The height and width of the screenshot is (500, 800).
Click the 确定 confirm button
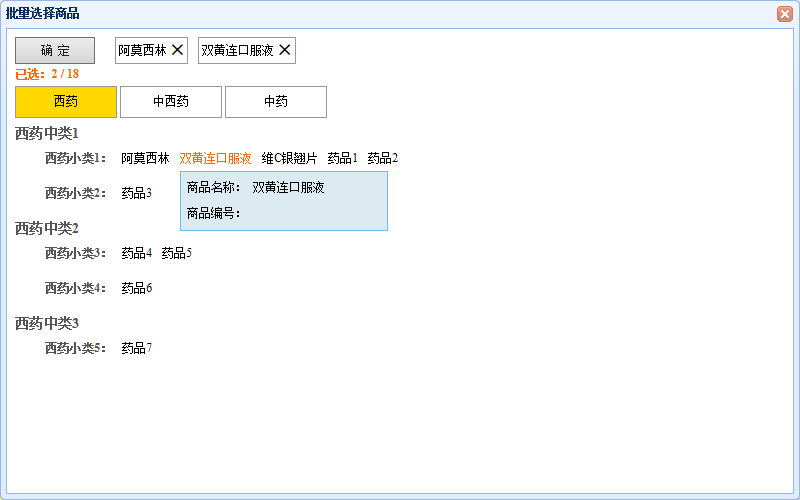55,50
